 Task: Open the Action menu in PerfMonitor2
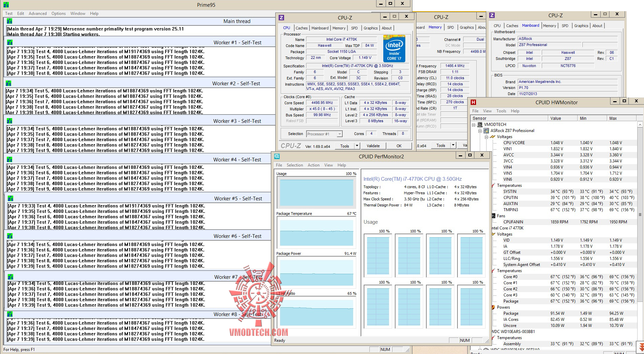tap(314, 165)
